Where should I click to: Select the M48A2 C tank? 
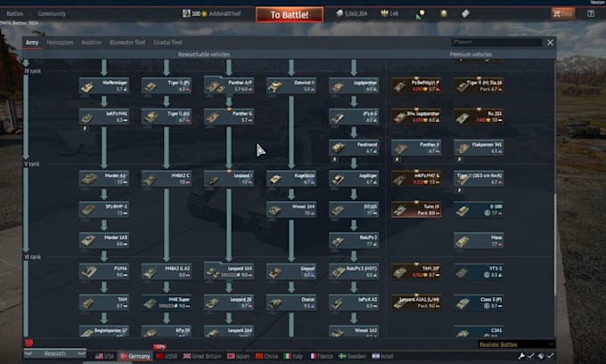(166, 179)
